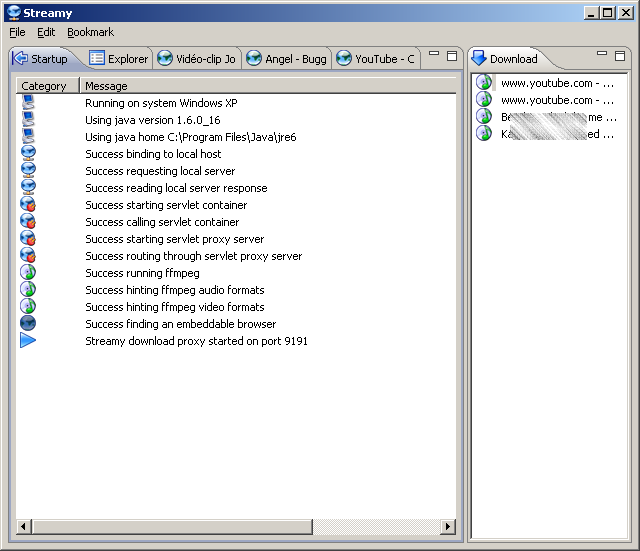Select 'Success binding to local host' message
Image resolution: width=640 pixels, height=551 pixels.
[153, 154]
